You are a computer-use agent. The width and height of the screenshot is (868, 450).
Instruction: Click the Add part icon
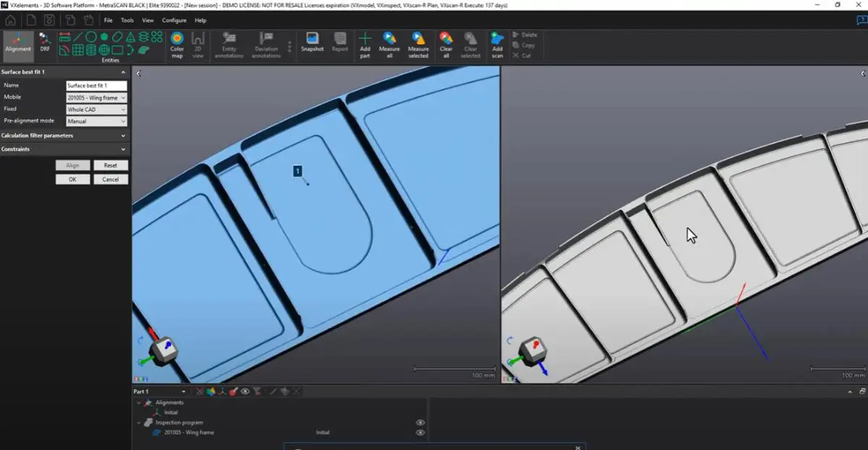click(365, 43)
